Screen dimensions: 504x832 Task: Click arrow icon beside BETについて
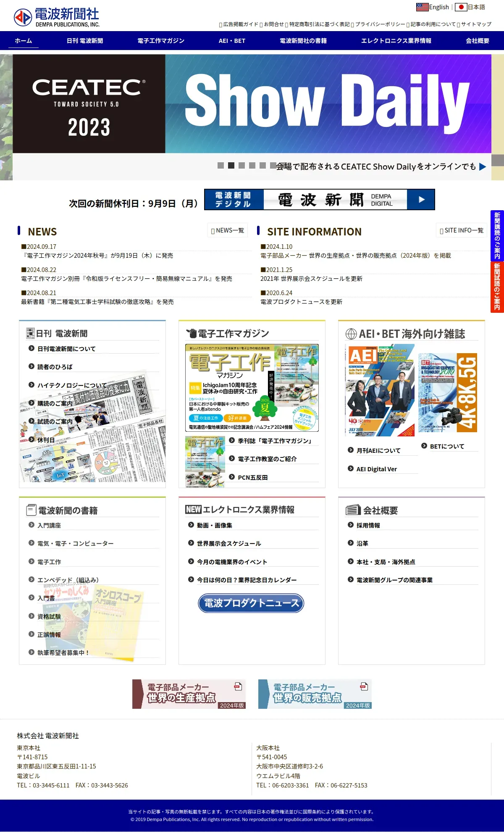tap(424, 446)
